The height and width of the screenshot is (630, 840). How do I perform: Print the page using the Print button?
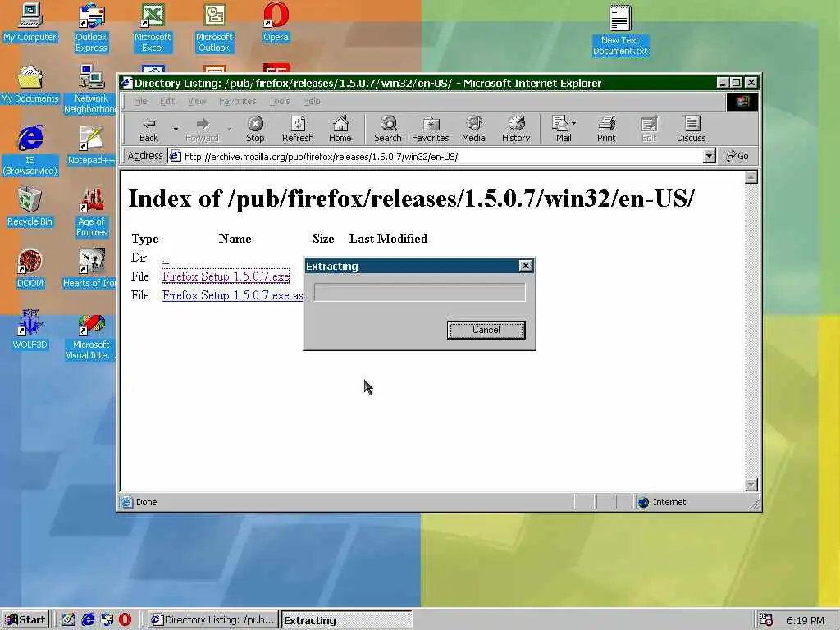point(606,129)
